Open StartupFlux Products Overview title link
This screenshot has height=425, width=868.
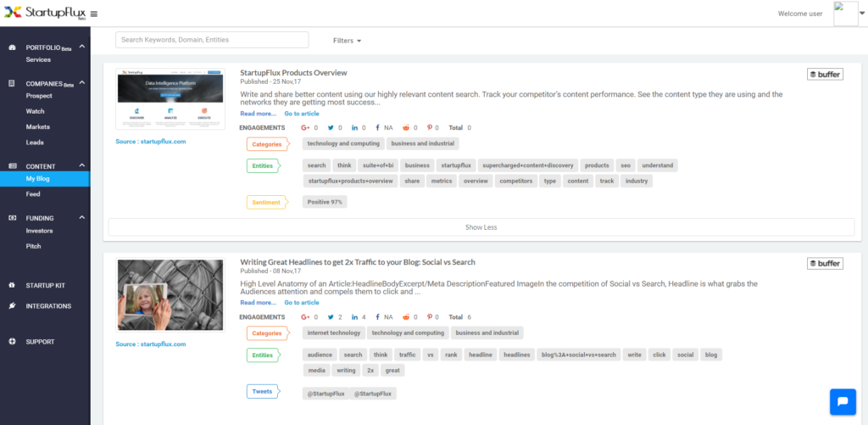point(293,73)
